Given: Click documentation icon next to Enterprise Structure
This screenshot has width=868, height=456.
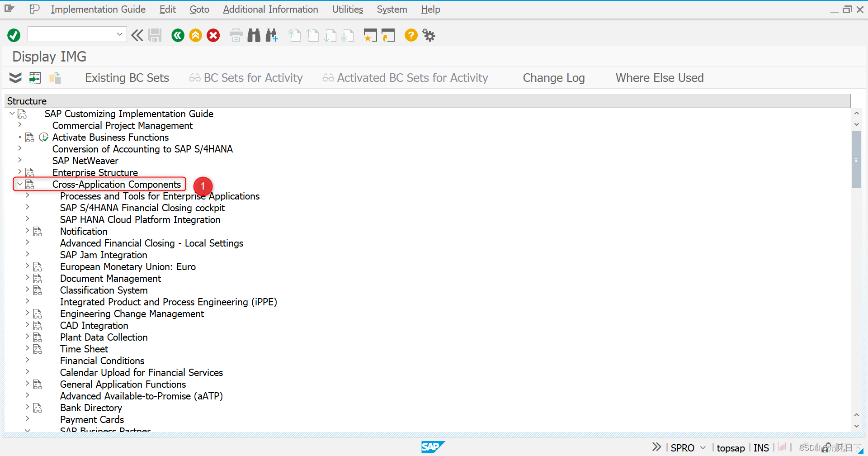Looking at the screenshot, I should tap(30, 172).
